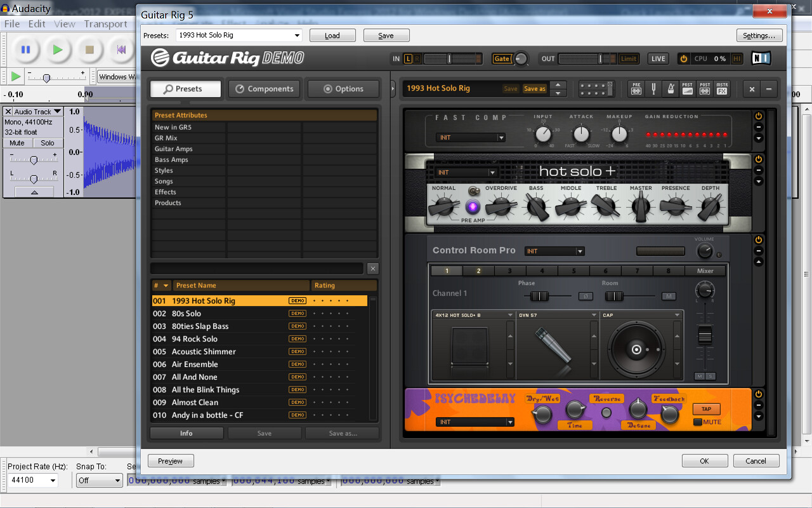
Task: Expand the Hot Solo+ amp extra controls
Action: point(759,182)
